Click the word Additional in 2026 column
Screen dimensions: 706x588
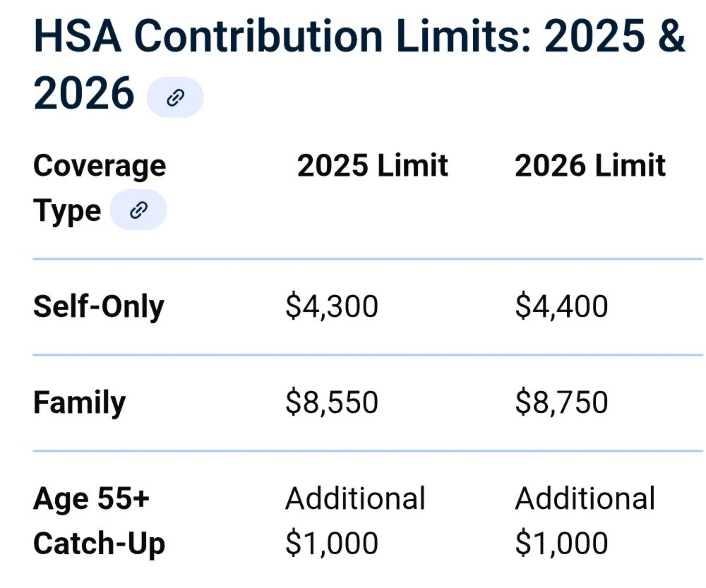click(585, 498)
